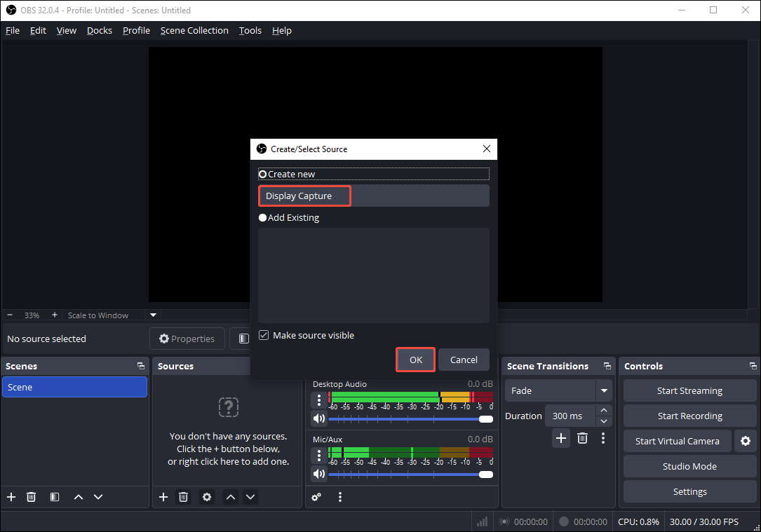Uncheck Make source visible
Viewport: 761px width, 532px height.
pos(263,335)
